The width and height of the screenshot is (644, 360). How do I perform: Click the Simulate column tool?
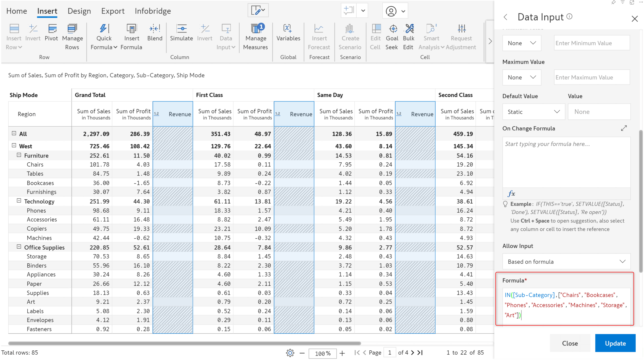click(x=181, y=33)
